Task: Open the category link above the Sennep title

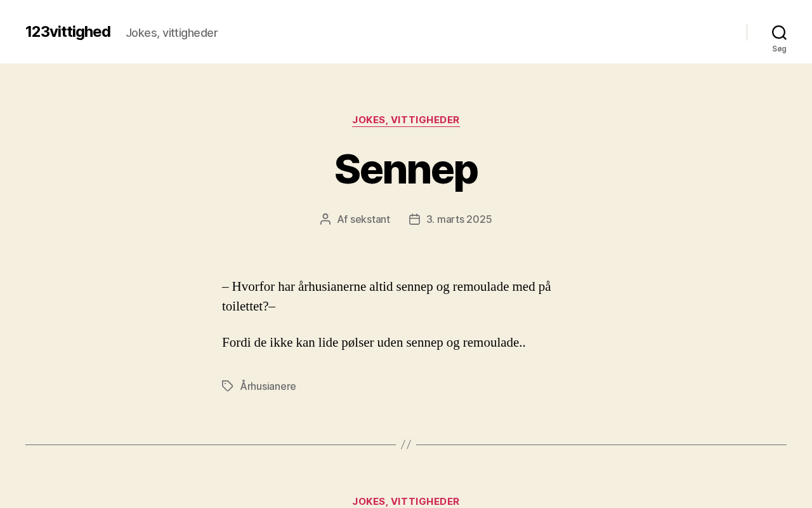Action: click(x=406, y=120)
